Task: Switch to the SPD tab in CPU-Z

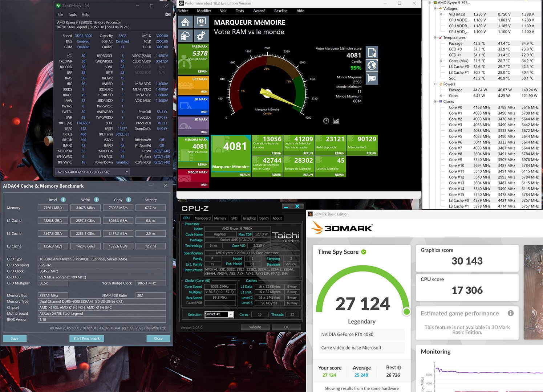Action: pos(234,218)
